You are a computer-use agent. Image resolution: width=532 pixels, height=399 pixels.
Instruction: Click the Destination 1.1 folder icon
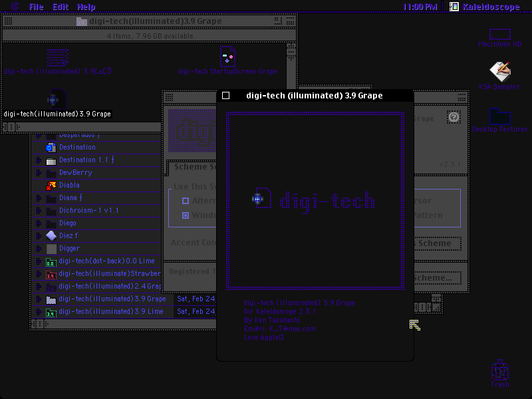click(51, 160)
